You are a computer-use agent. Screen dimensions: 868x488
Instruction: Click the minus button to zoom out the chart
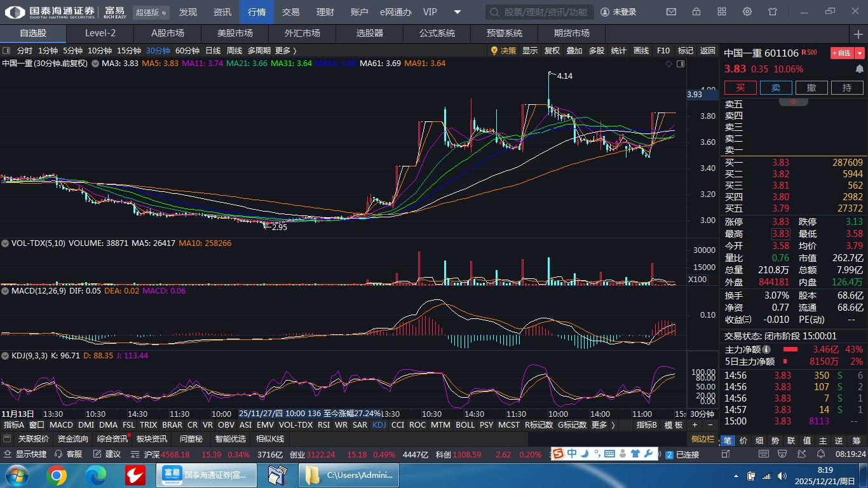(710, 425)
